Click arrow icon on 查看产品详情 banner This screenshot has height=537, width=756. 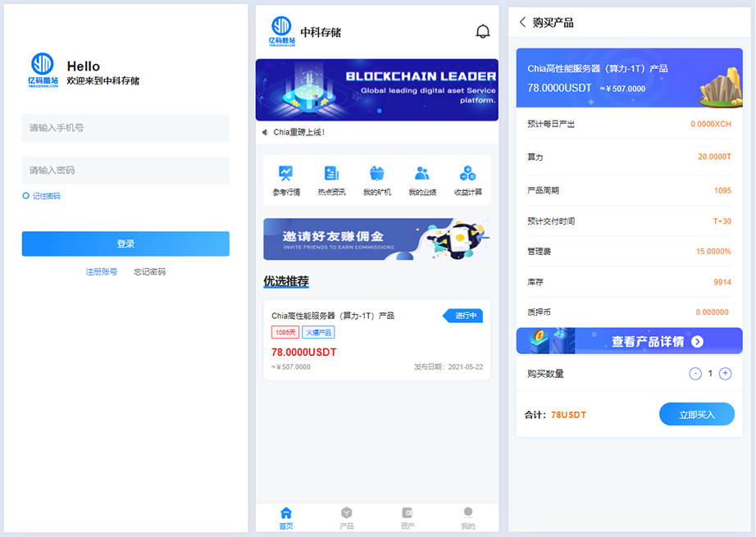697,341
